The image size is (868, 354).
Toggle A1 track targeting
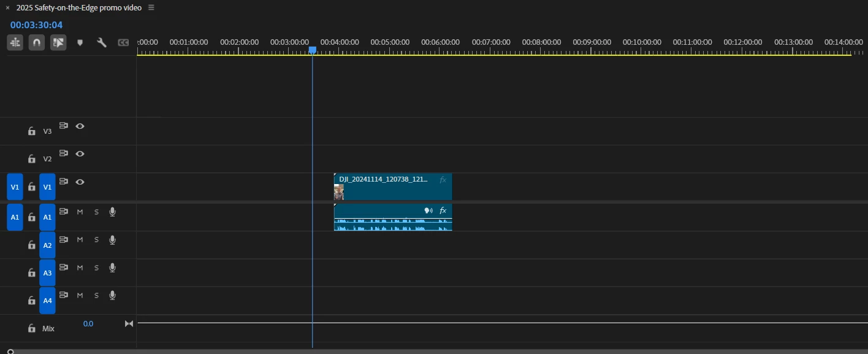(47, 217)
